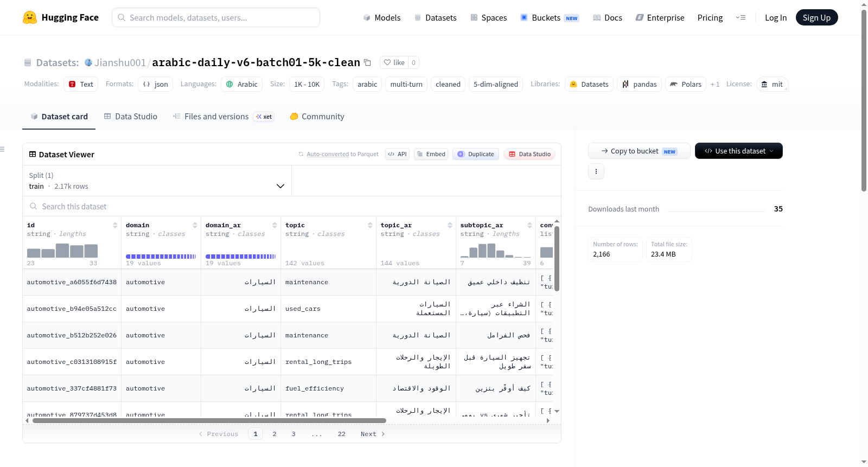Duplicate this dataset

[475, 154]
